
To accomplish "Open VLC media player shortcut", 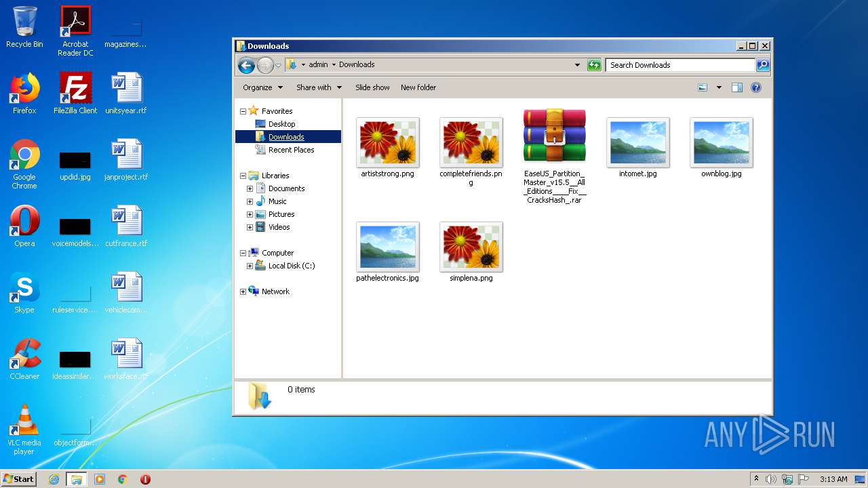I will coord(24,430).
